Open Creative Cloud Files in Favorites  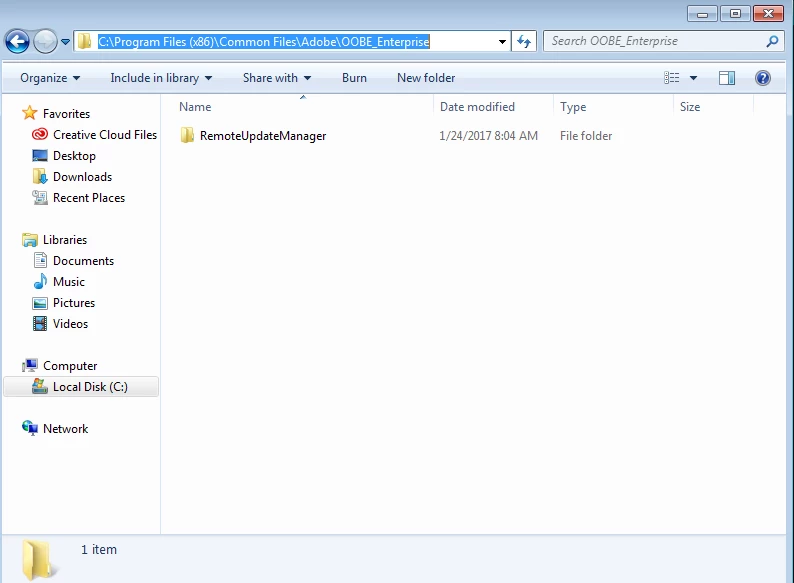(105, 135)
